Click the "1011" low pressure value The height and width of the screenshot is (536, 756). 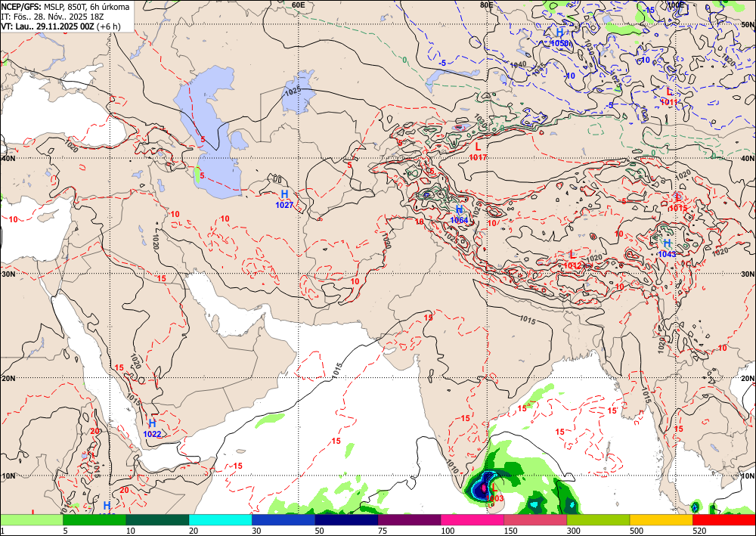[669, 102]
